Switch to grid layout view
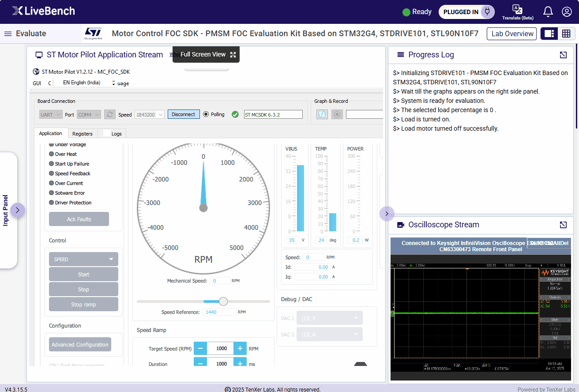Image resolution: width=579 pixels, height=392 pixels. [566, 34]
